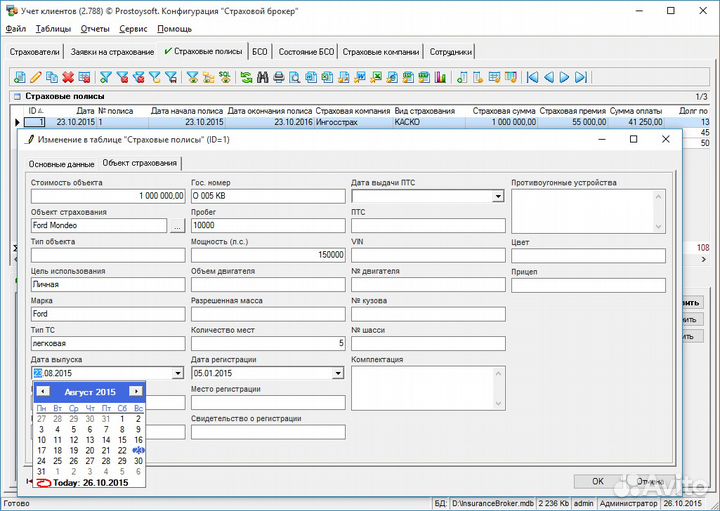The image size is (720, 511).
Task: Open the Дата регистрации date dropdown
Action: 338,373
